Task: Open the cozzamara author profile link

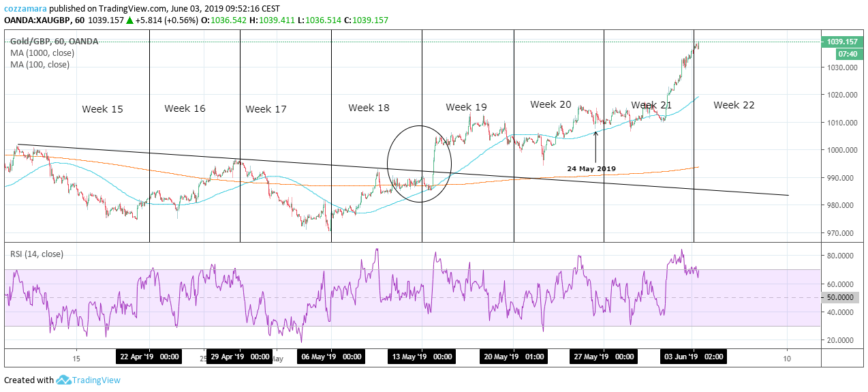Action: (x=26, y=9)
